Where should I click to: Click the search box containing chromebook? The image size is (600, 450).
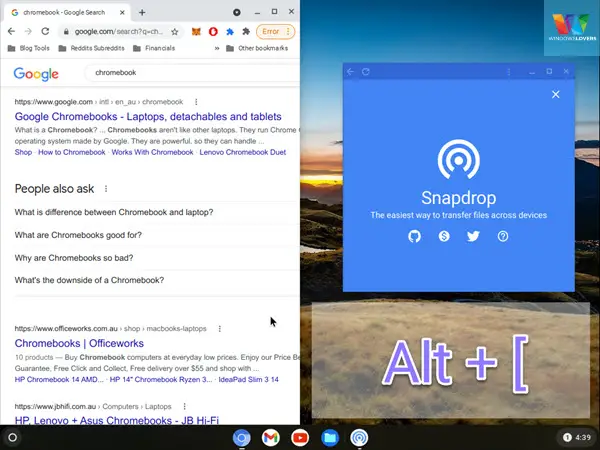[191, 73]
